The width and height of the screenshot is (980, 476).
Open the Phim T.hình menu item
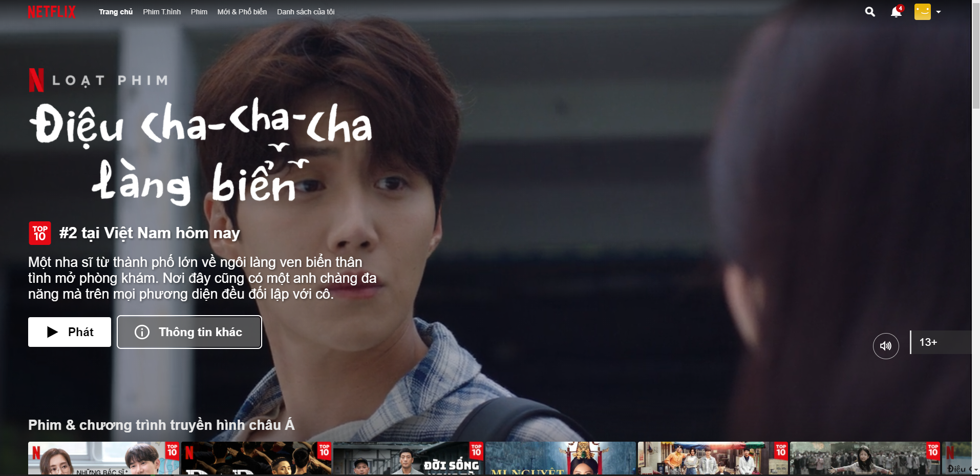(x=162, y=12)
